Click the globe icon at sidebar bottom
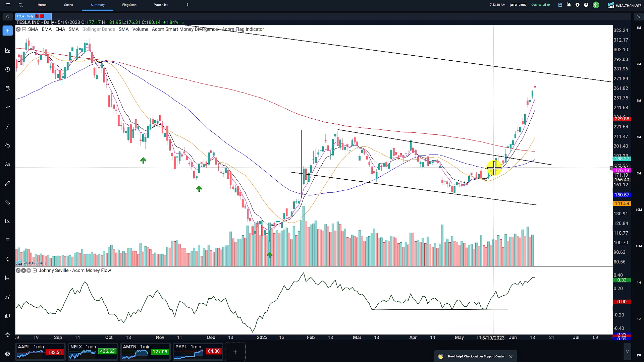The height and width of the screenshot is (362, 644). [x=7, y=354]
